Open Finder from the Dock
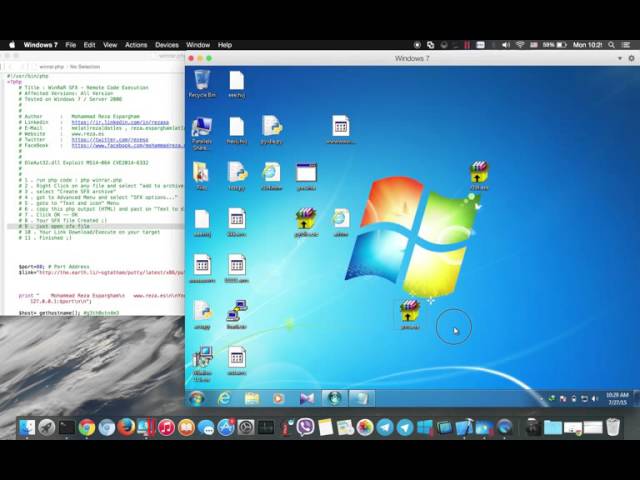640x480 pixels. point(27,427)
